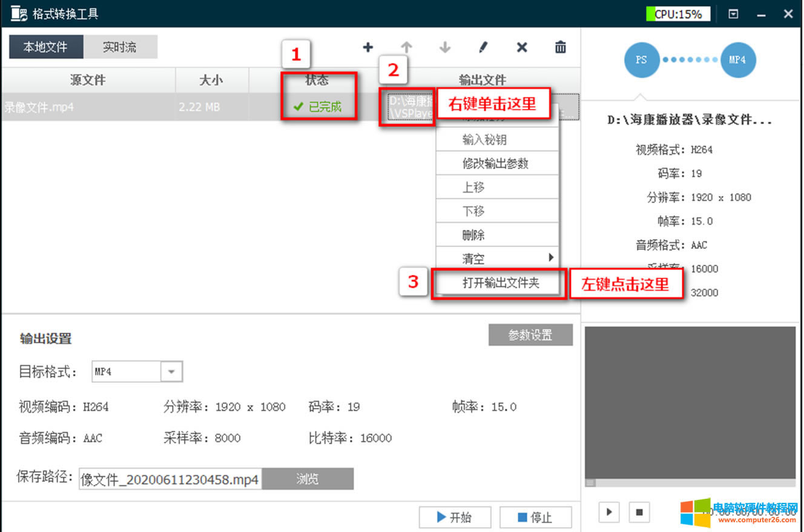Click the 停止 stop button
Screen dimensions: 804x532
point(535,517)
